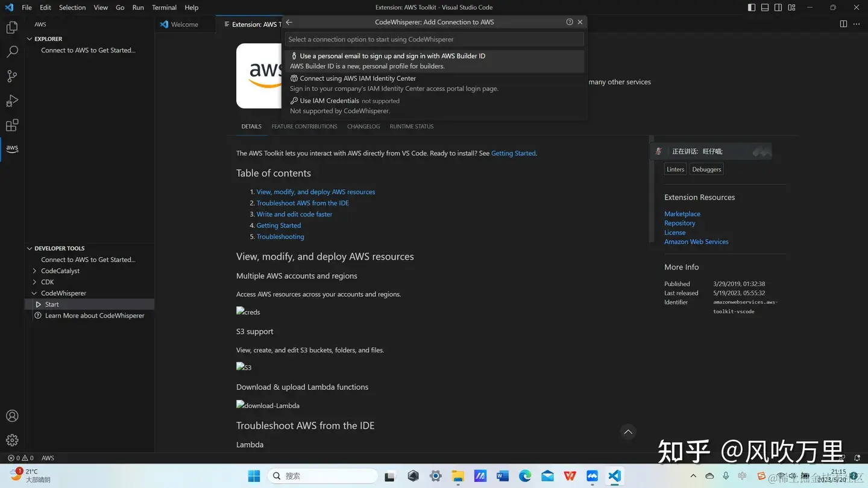Open the quick pick help icon
868x488 pixels.
[570, 22]
